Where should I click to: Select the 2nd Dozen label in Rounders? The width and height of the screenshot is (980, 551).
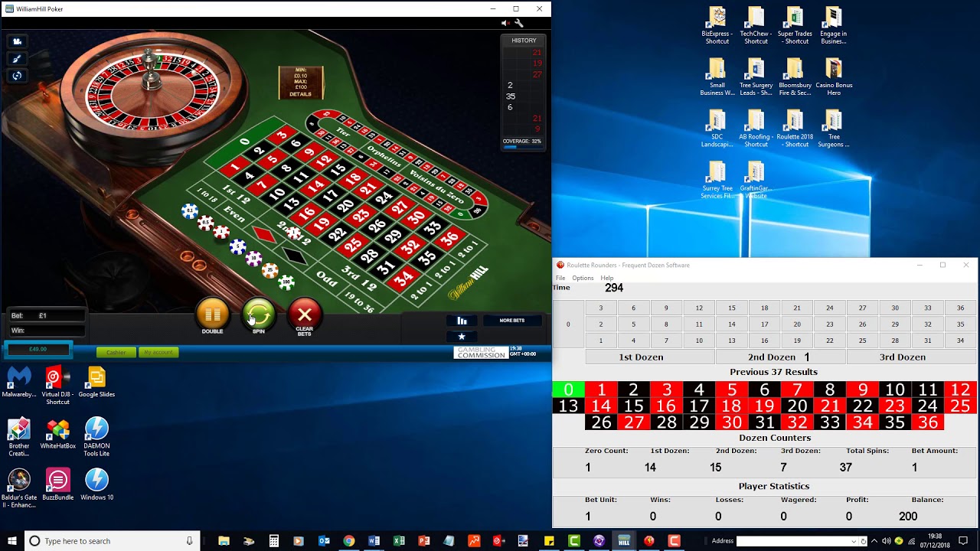coord(772,357)
